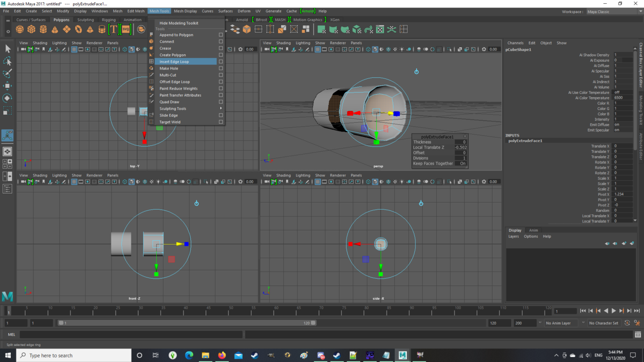The image size is (644, 362).
Task: Create a polygon cube from the shelf
Action: (32, 29)
